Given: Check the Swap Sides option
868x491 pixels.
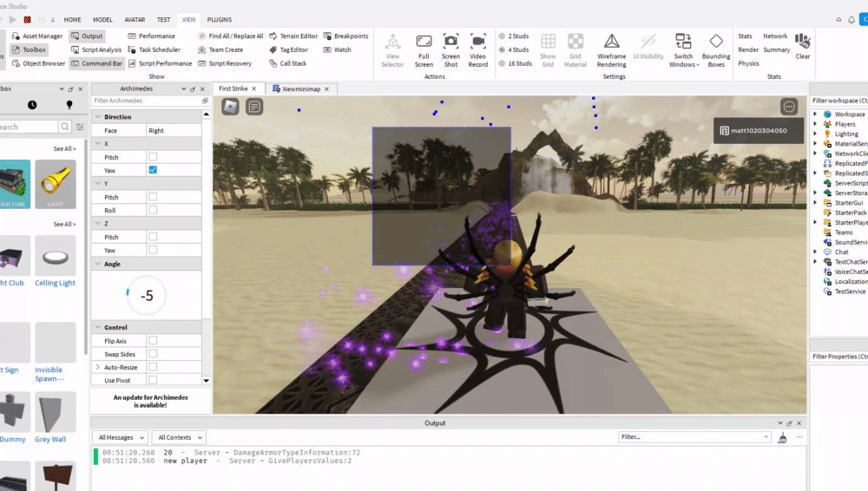Looking at the screenshot, I should pos(153,354).
